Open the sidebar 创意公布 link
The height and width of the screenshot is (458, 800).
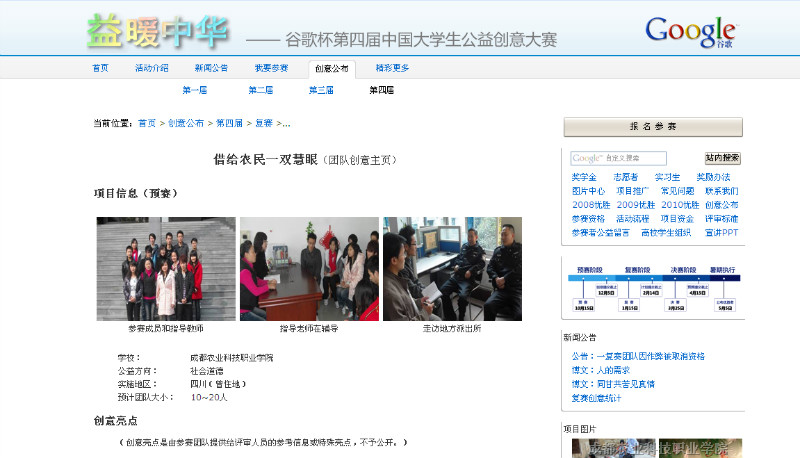tap(721, 205)
